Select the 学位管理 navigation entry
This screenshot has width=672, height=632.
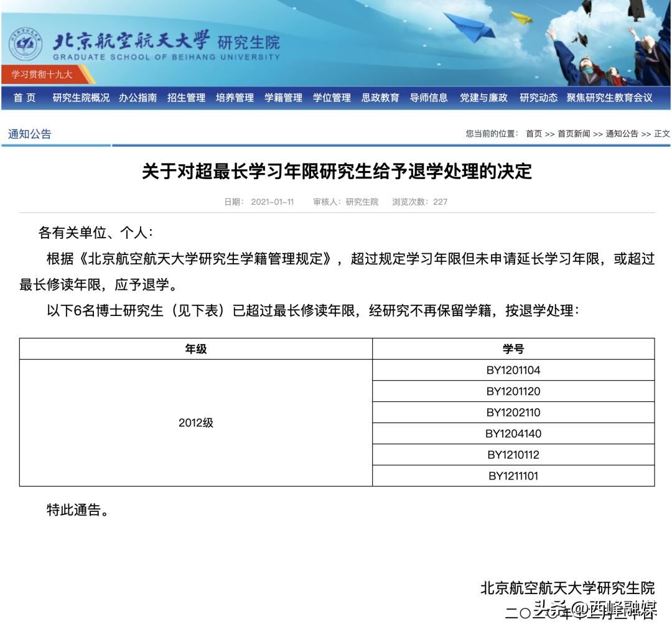click(x=330, y=98)
